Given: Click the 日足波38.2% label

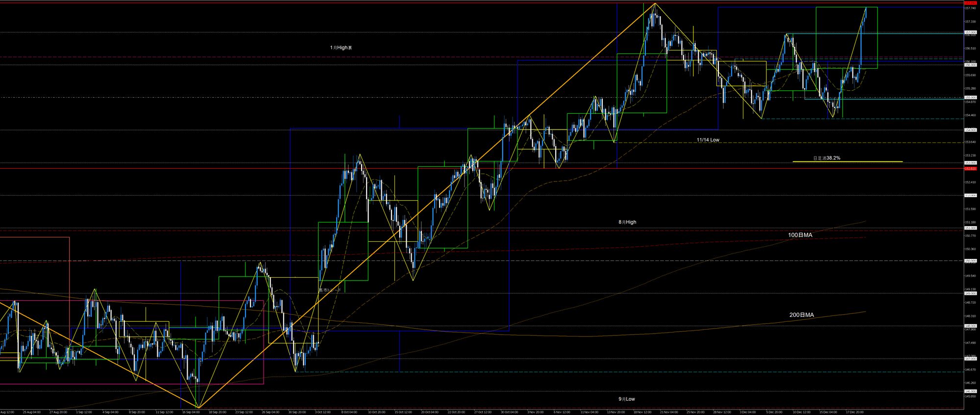Looking at the screenshot, I should (x=826, y=158).
